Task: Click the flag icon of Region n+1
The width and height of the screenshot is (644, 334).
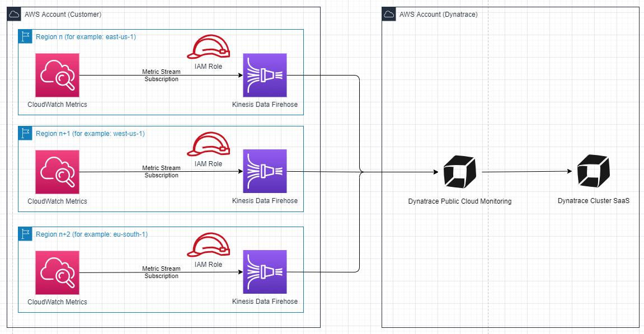Action: [26, 133]
